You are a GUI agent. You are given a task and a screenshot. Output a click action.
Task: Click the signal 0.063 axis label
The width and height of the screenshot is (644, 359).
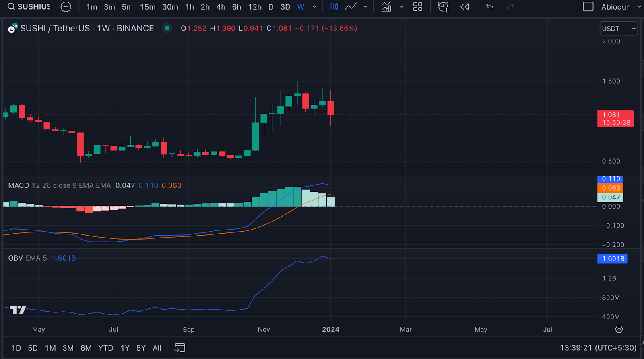click(x=611, y=188)
